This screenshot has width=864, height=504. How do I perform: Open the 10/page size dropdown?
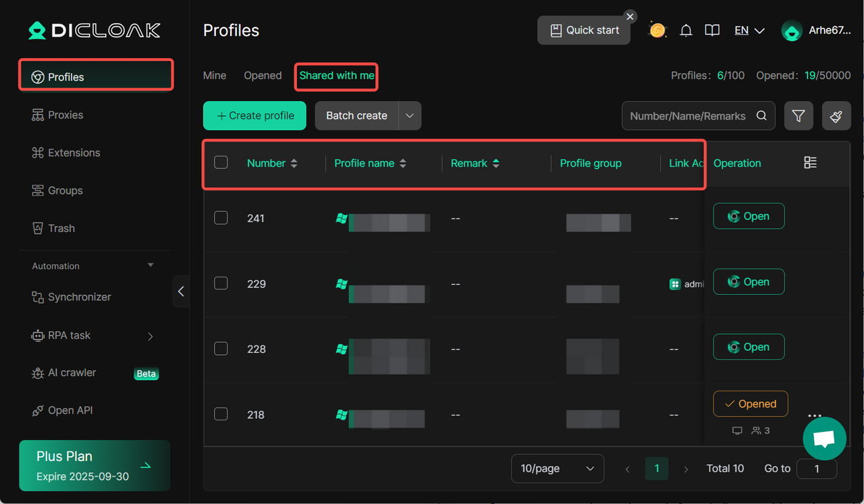click(x=558, y=468)
